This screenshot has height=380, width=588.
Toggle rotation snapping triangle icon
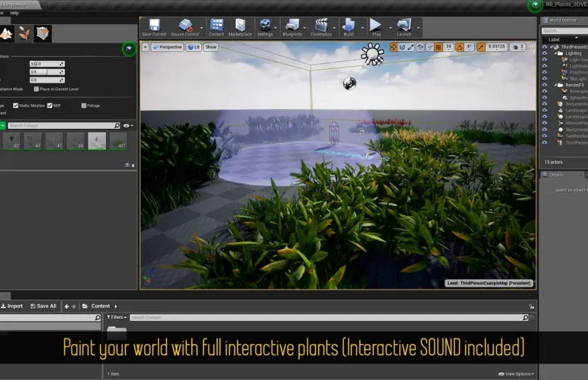click(x=459, y=47)
